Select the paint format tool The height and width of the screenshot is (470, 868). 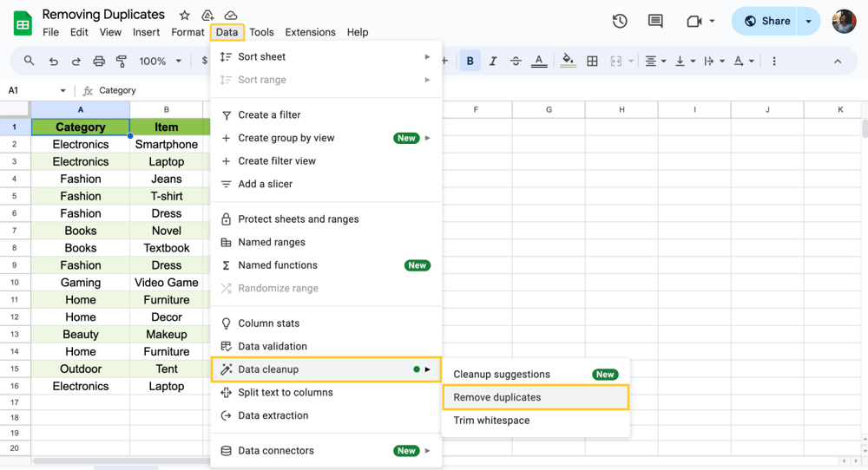point(122,62)
